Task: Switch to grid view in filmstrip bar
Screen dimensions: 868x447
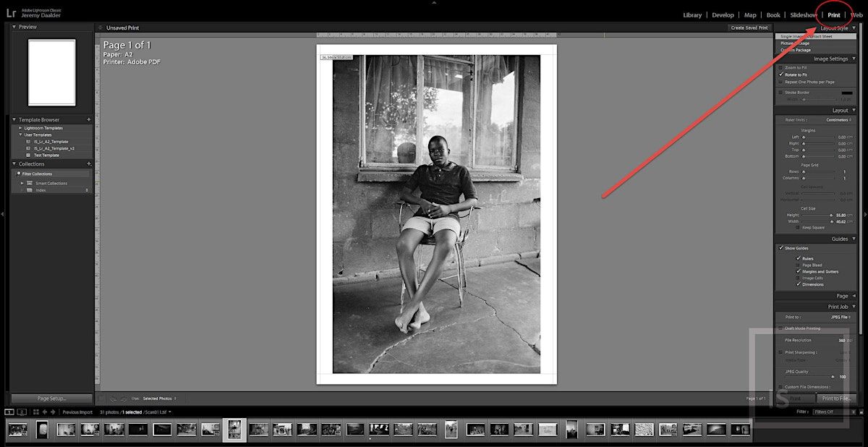Action: 35,412
